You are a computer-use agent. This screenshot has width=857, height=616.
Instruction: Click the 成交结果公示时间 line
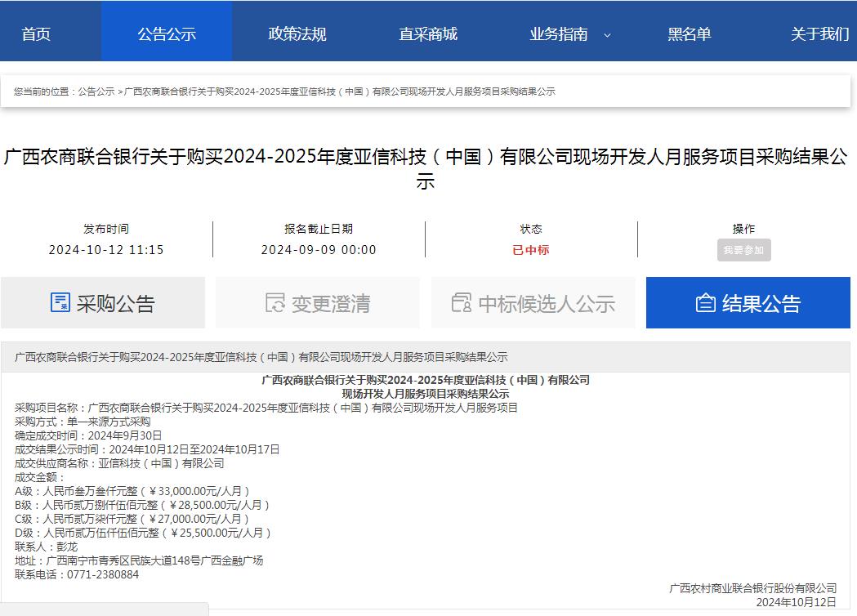[147, 449]
